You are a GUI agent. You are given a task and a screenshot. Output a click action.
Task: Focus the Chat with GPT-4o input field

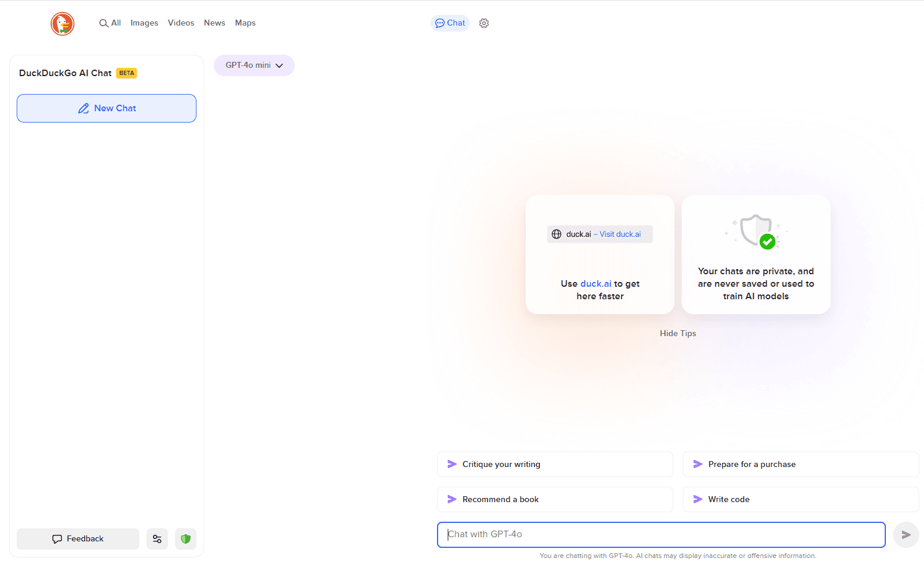tap(661, 535)
